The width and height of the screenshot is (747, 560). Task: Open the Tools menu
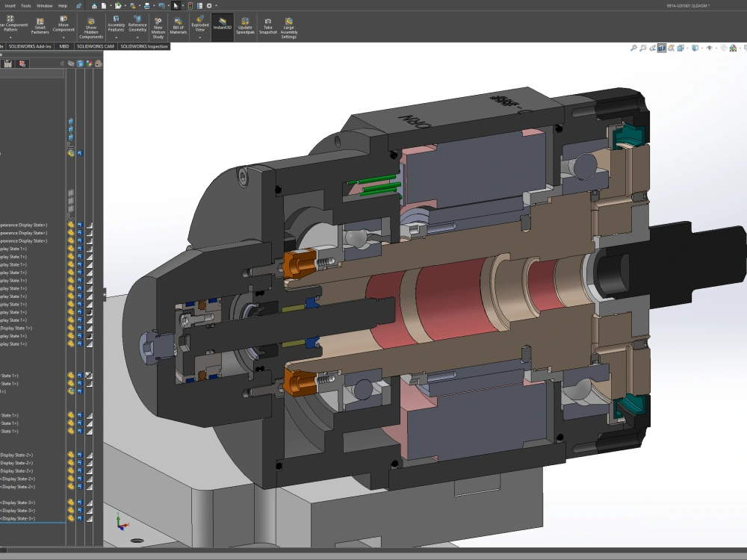(25, 4)
